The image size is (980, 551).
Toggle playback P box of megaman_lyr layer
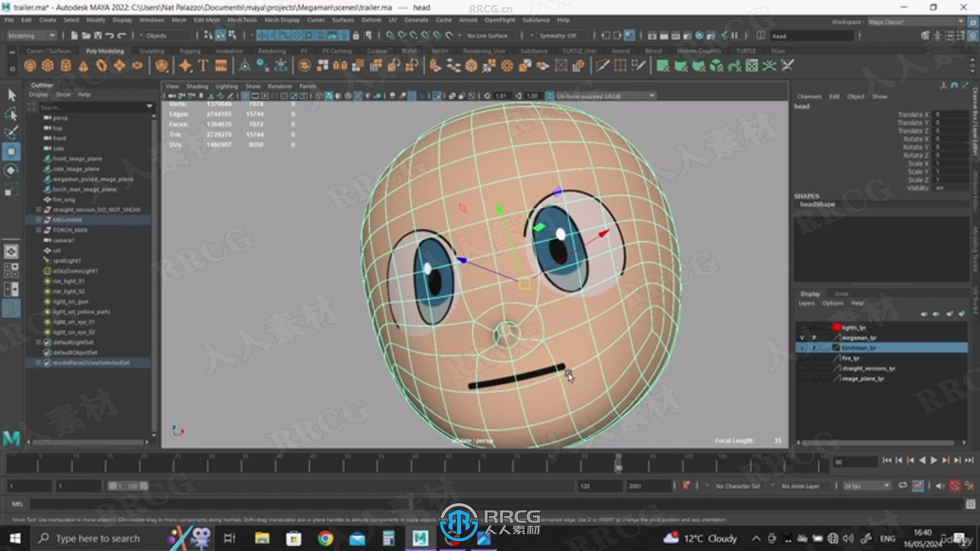point(814,338)
